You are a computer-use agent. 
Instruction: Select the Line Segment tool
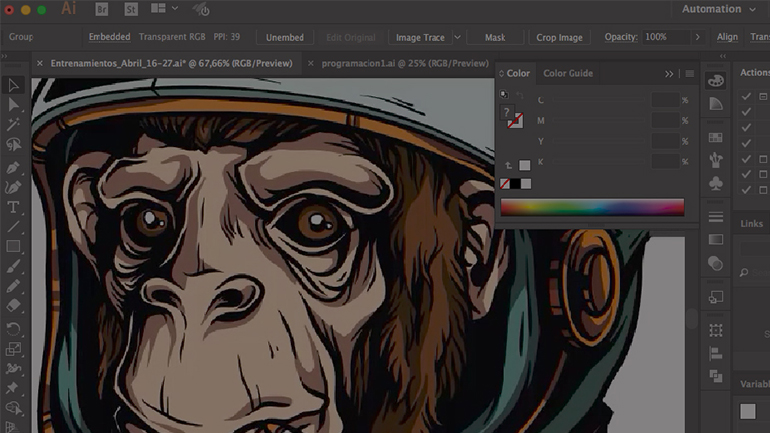coord(13,227)
